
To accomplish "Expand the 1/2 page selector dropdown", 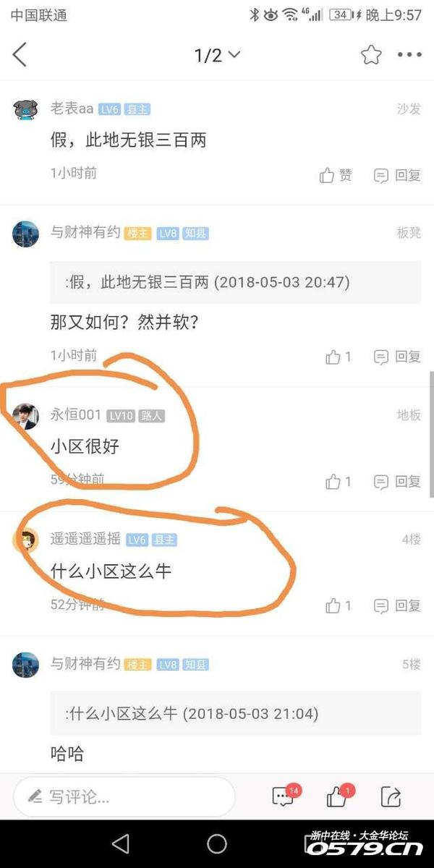I will tap(217, 55).
